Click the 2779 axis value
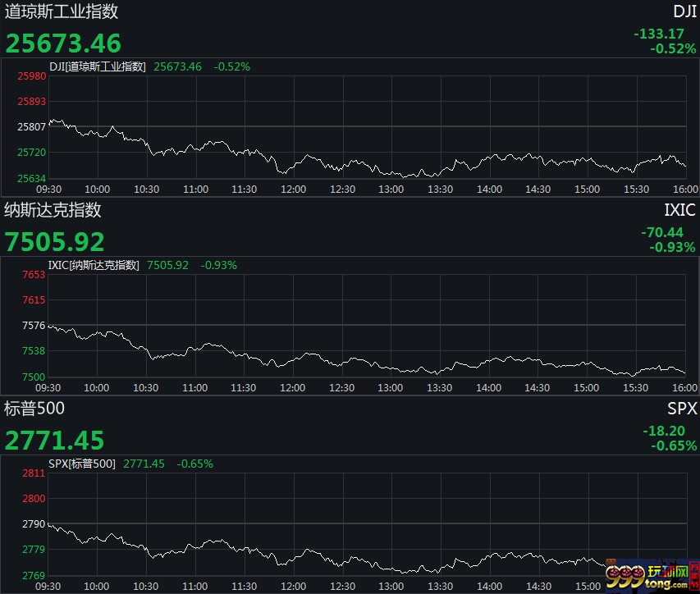700x594 pixels. pyautogui.click(x=34, y=550)
